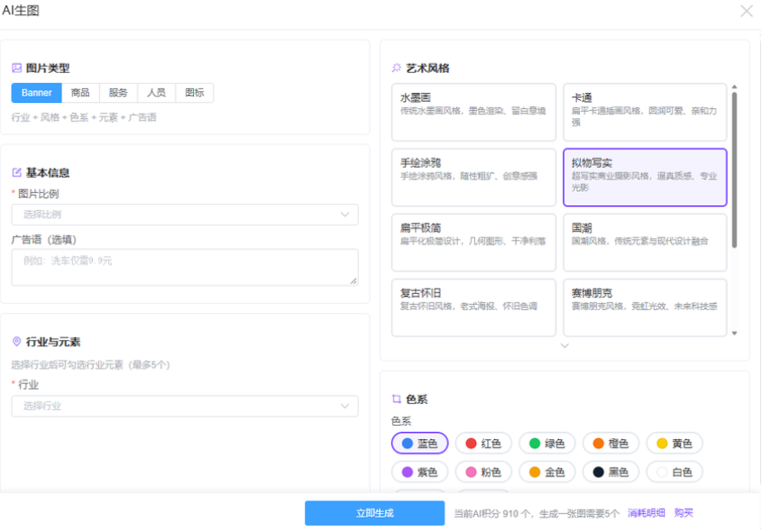
Task: Click the 立即生成 generate button
Action: pos(374,513)
